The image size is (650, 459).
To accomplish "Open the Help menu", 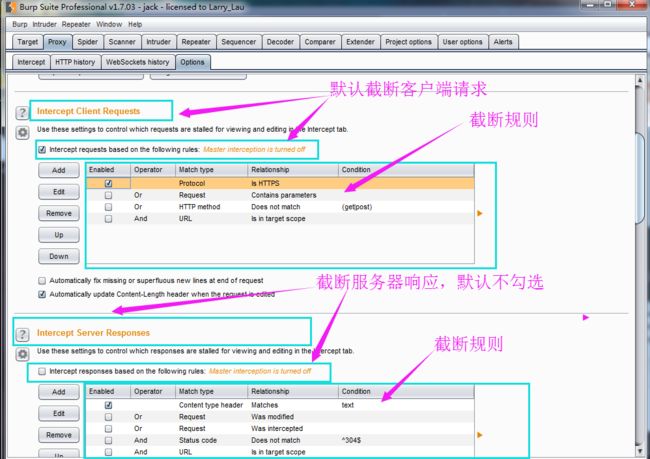I will pos(135,24).
